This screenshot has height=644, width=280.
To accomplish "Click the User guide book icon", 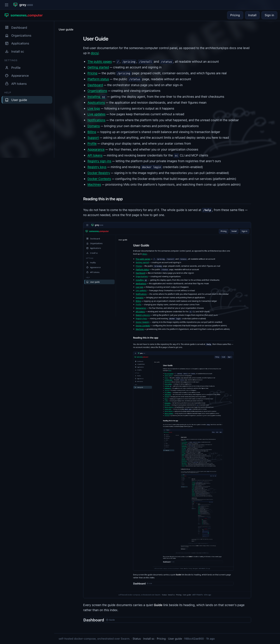I will click(7, 100).
